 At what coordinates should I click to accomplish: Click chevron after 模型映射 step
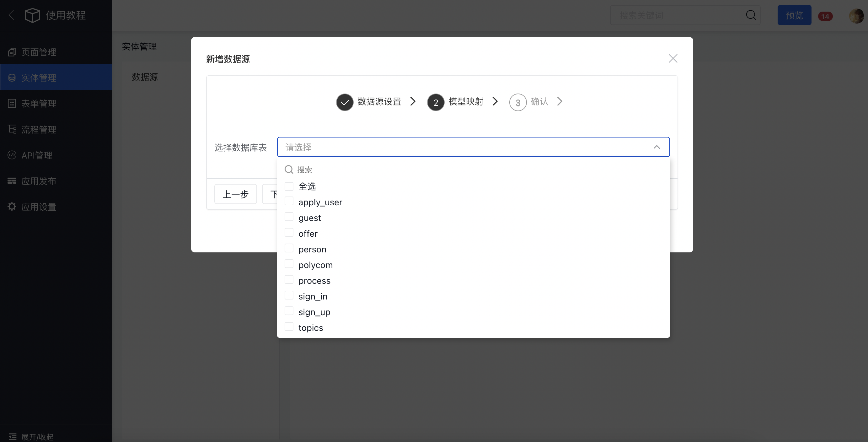[x=495, y=101]
